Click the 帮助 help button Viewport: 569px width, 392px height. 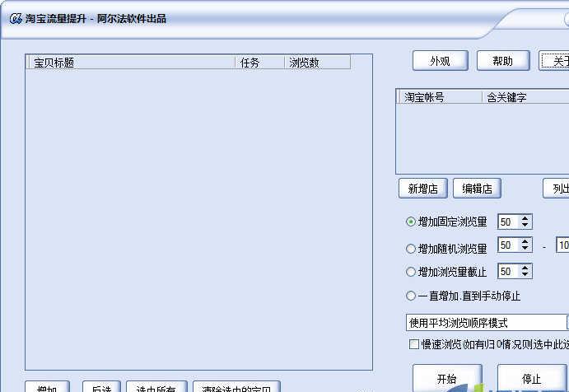[x=503, y=61]
